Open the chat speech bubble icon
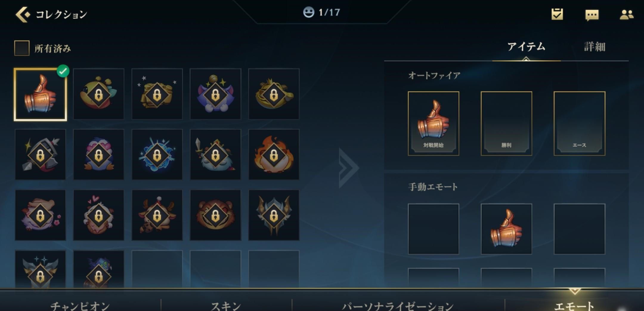Viewport: 644px width, 311px height. (592, 15)
